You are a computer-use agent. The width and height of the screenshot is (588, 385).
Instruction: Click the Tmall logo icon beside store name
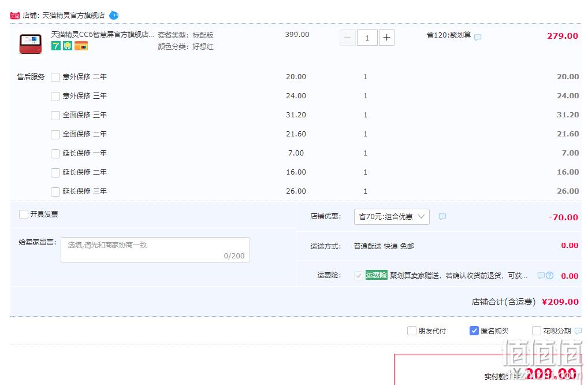pos(14,16)
